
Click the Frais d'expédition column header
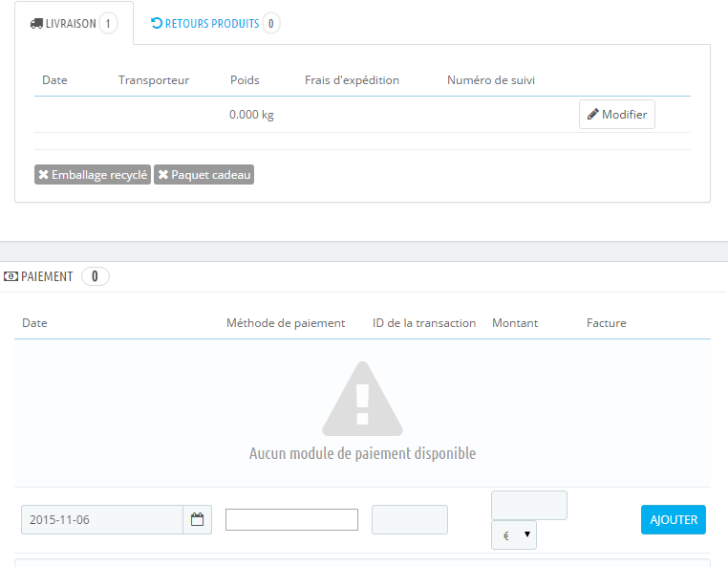(352, 80)
